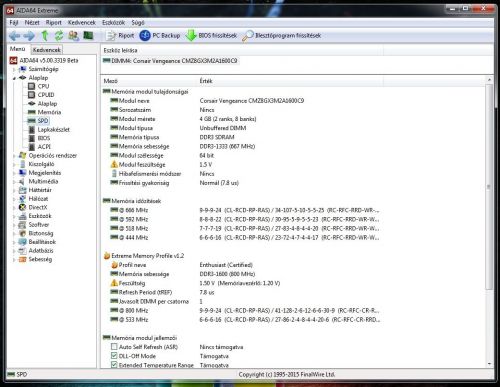Click the green up arrow toolbar icon
Screen dimensions: 500x387
pos(45,35)
